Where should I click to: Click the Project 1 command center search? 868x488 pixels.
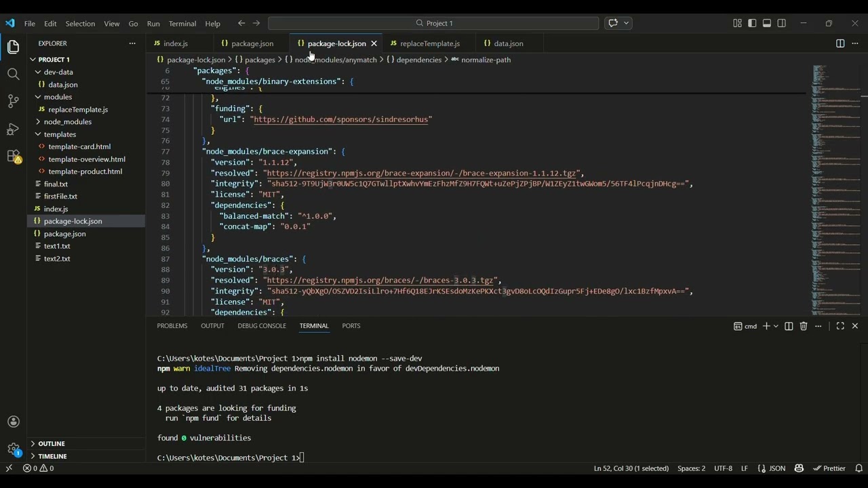[x=433, y=23]
